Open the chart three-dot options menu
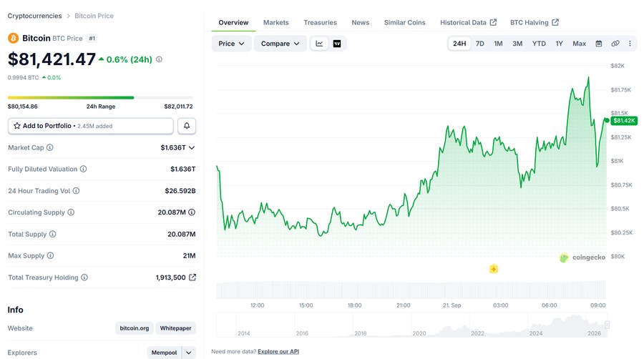The width and height of the screenshot is (644, 359). 630,44
